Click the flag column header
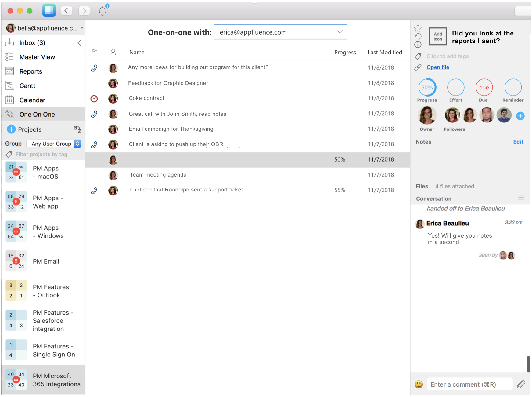 coord(94,52)
